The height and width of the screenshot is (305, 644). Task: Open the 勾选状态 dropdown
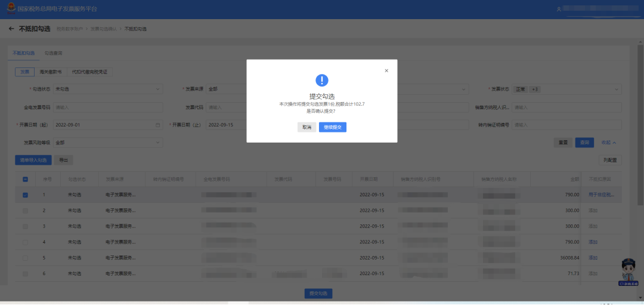point(107,89)
